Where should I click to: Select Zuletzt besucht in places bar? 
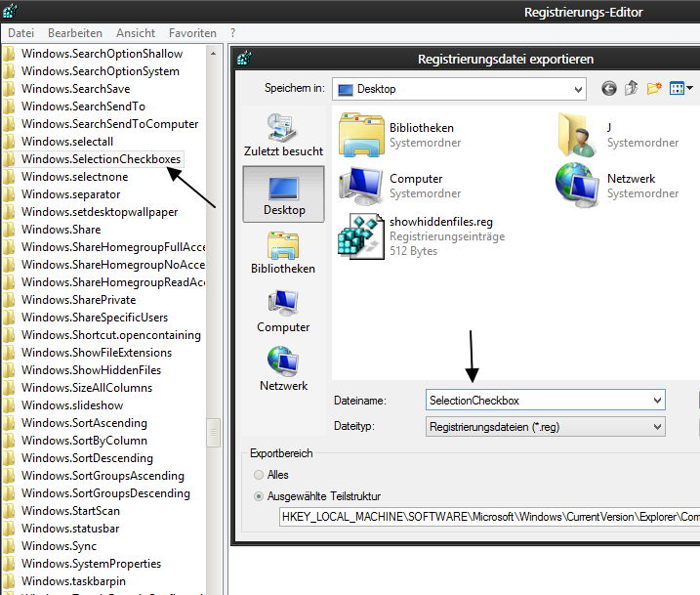283,135
